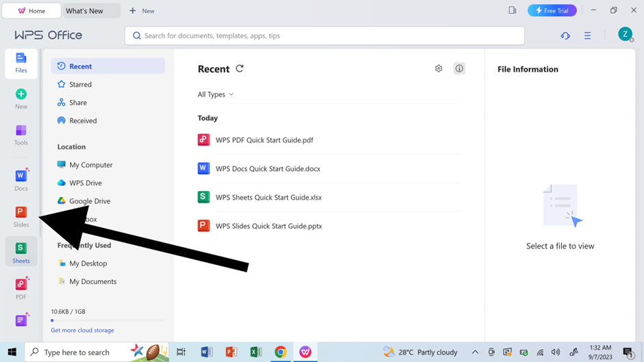Show hidden system tray icons chevron
The width and height of the screenshot is (644, 362).
tap(475, 352)
